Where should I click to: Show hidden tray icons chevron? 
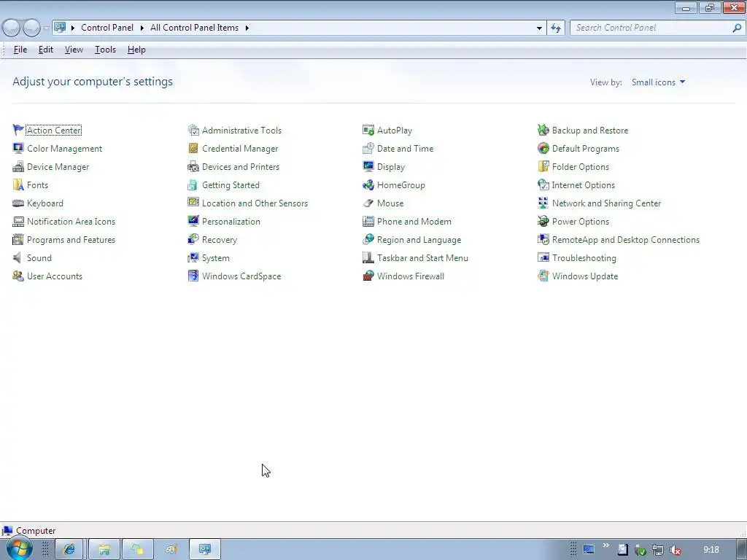point(605,545)
